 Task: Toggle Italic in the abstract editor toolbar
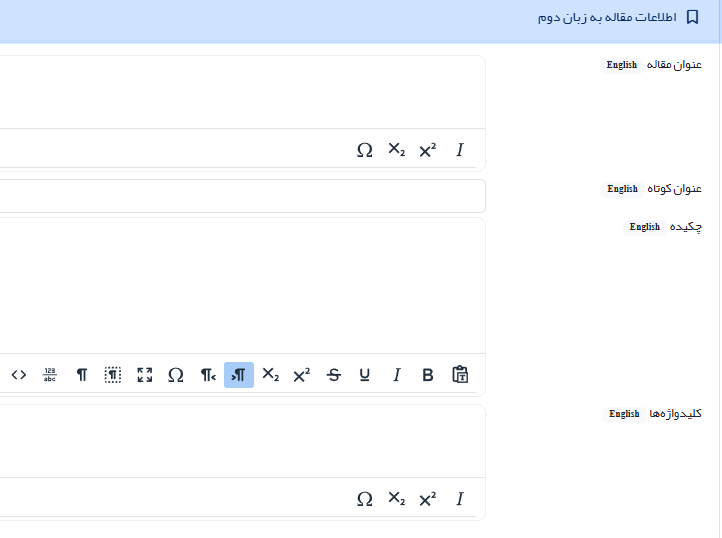tap(396, 375)
